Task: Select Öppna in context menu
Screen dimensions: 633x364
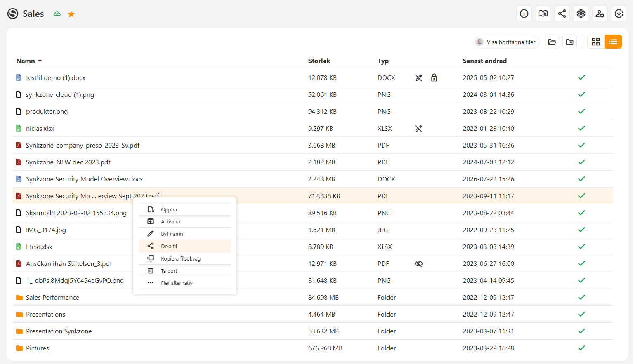Action: (x=185, y=209)
